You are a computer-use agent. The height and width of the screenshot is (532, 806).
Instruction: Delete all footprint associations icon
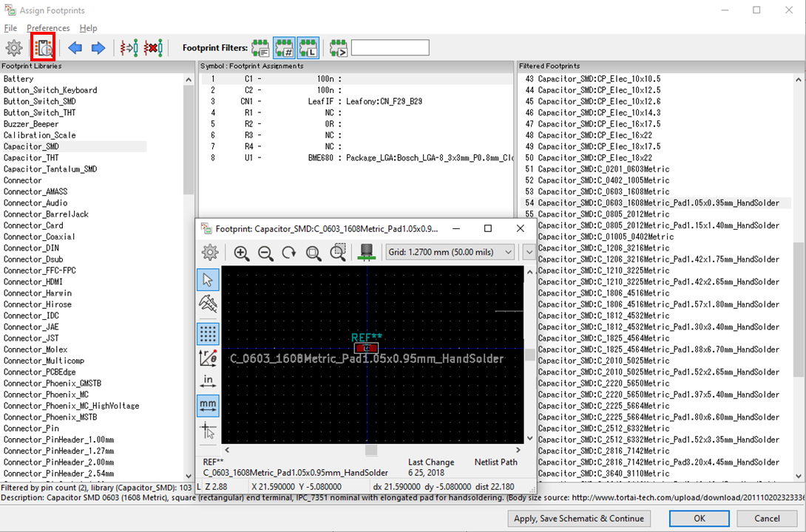tap(153, 48)
